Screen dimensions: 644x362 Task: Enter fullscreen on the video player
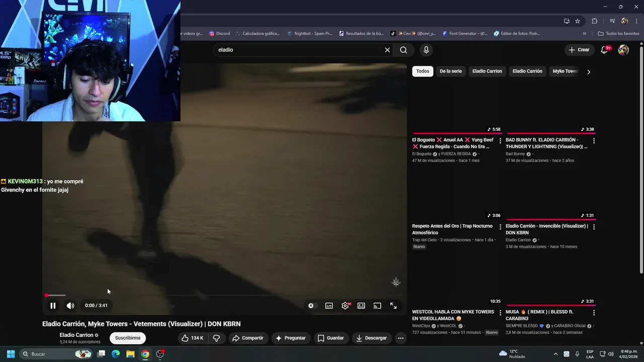tap(393, 306)
